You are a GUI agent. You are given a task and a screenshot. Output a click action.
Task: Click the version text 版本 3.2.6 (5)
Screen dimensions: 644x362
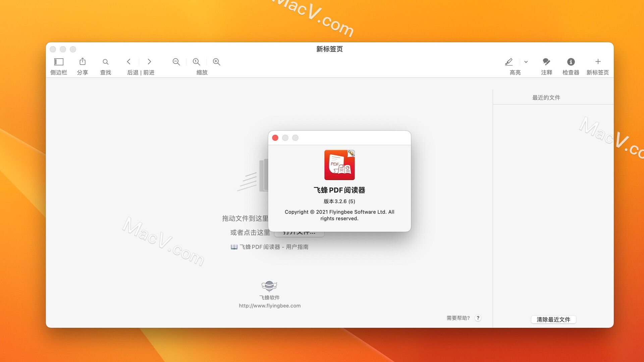point(339,201)
